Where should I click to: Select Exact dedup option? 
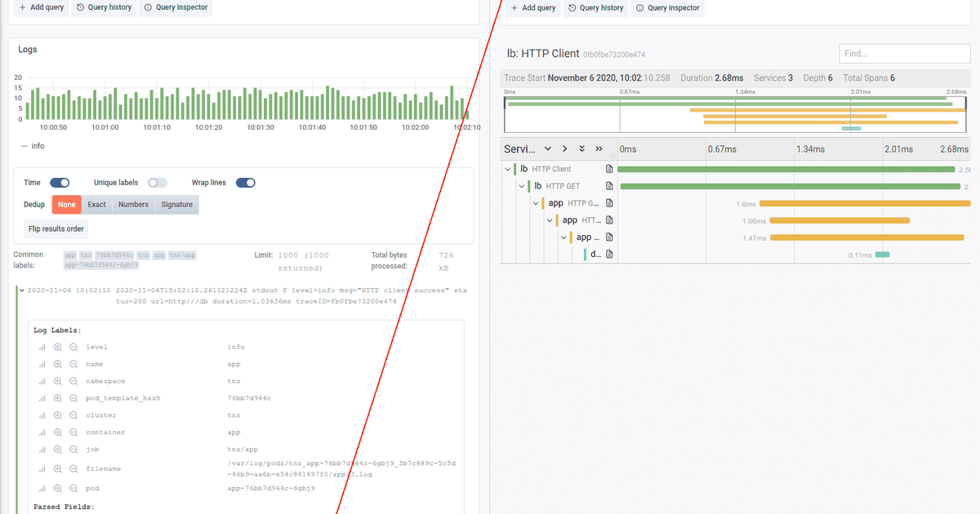pyautogui.click(x=97, y=205)
